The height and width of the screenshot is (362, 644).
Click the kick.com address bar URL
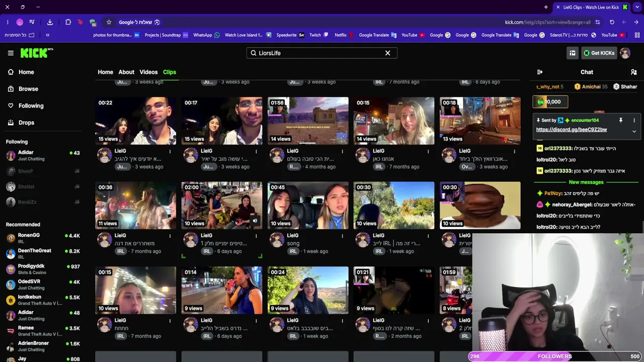click(x=547, y=22)
